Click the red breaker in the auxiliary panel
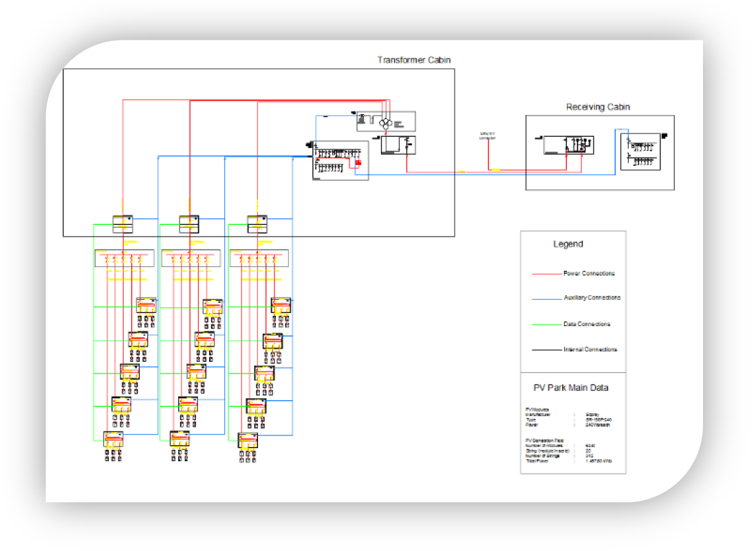This screenshot has width=756, height=551. click(358, 162)
